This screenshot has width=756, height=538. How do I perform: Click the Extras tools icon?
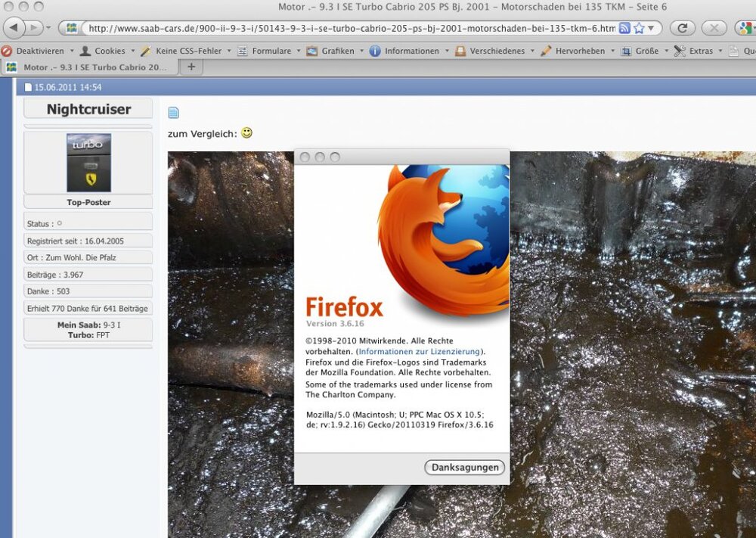(x=680, y=51)
